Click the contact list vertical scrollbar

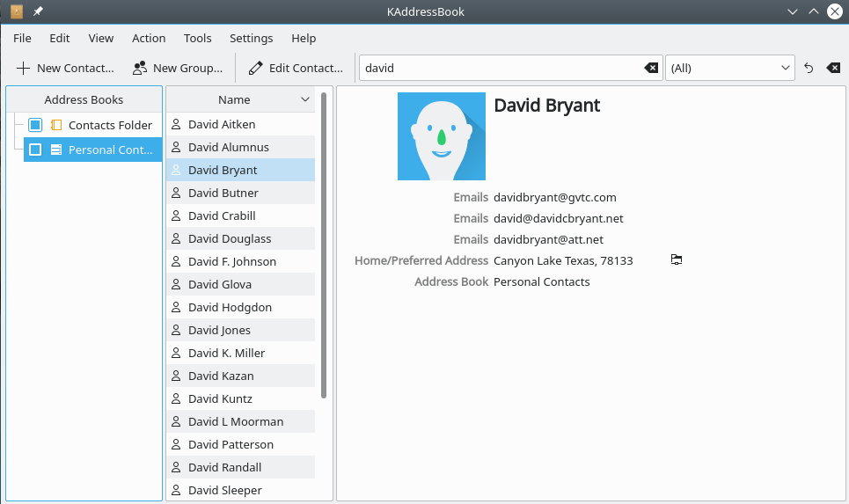click(x=324, y=245)
